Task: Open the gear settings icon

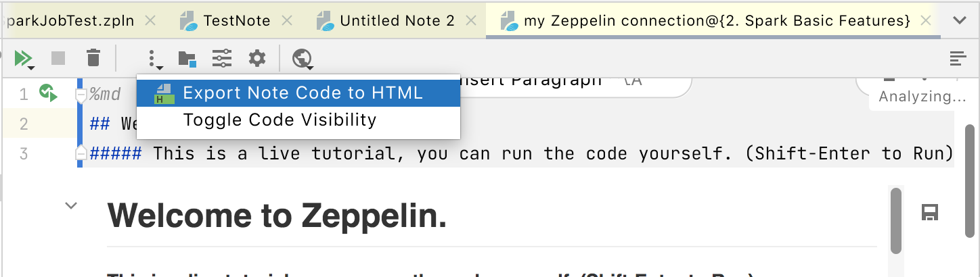Action: [x=257, y=59]
